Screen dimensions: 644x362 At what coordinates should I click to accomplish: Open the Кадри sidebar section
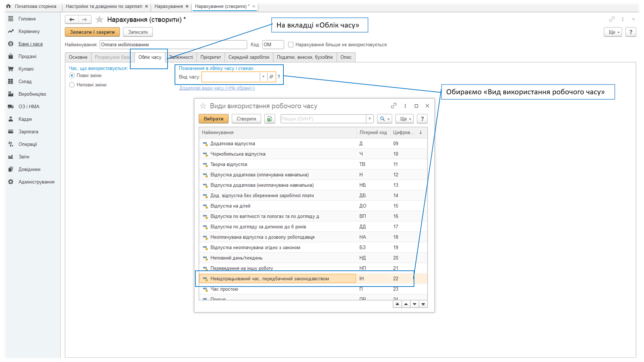click(x=25, y=119)
